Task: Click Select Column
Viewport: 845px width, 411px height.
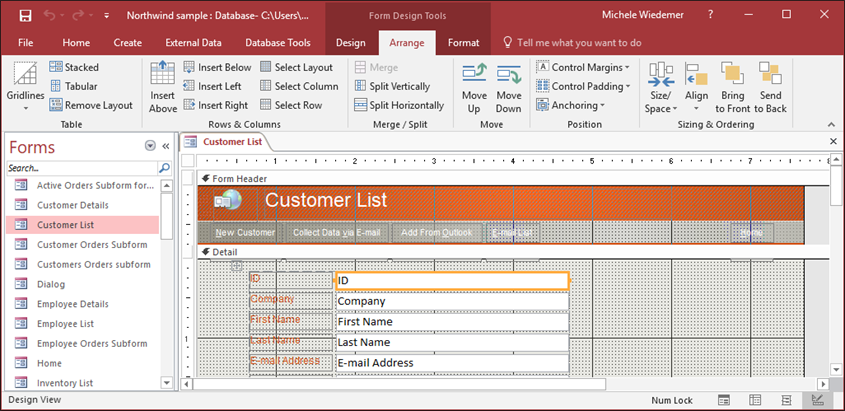Action: tap(299, 86)
